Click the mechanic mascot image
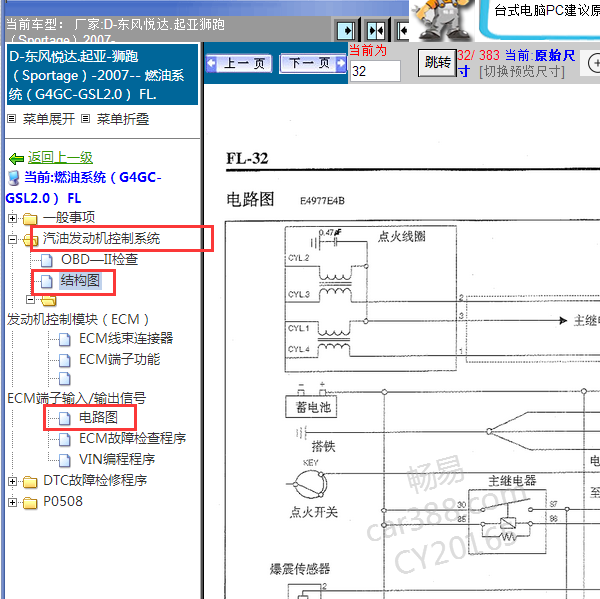600x599 pixels. coord(442,20)
